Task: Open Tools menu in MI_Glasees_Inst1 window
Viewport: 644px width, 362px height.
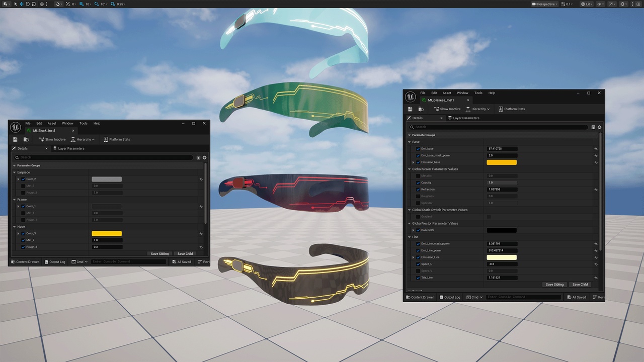Action: point(478,93)
